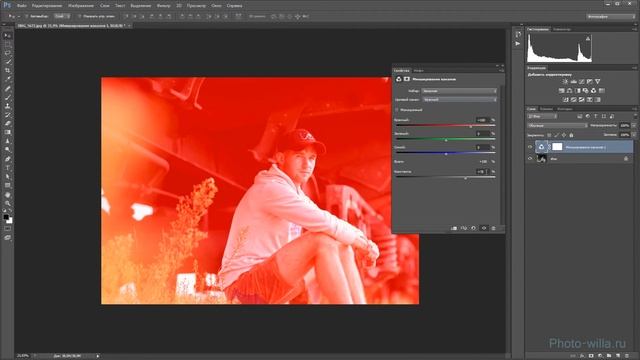This screenshot has width=640, height=360.
Task: Click the Green percentage input field
Action: point(482,133)
